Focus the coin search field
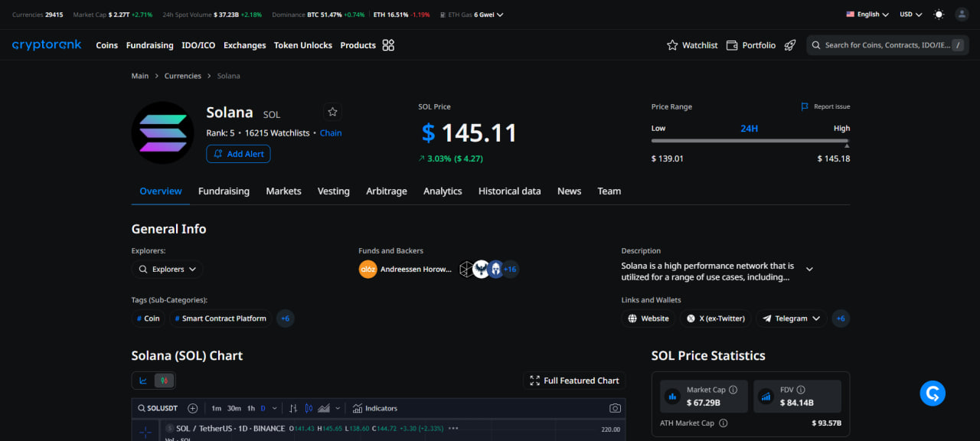Screen dimensions: 980x441 coord(887,45)
